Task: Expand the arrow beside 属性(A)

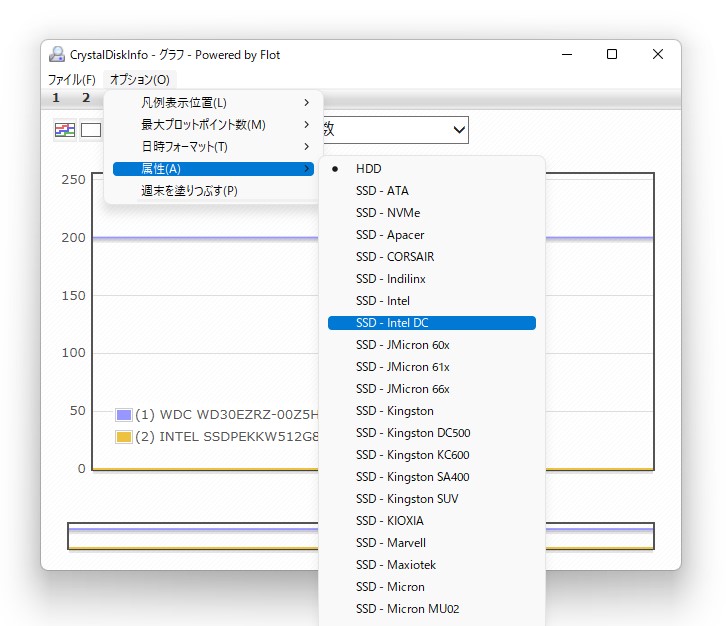Action: point(306,169)
